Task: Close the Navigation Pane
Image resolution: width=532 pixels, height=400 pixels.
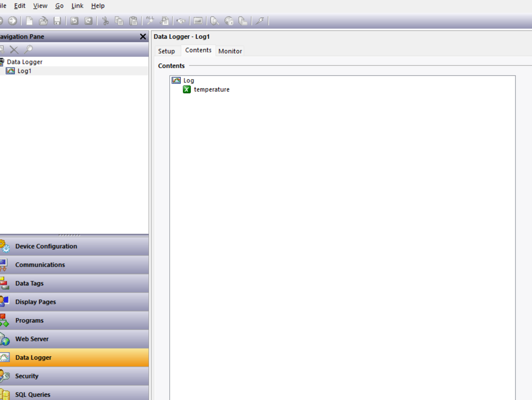Action: pyautogui.click(x=143, y=36)
